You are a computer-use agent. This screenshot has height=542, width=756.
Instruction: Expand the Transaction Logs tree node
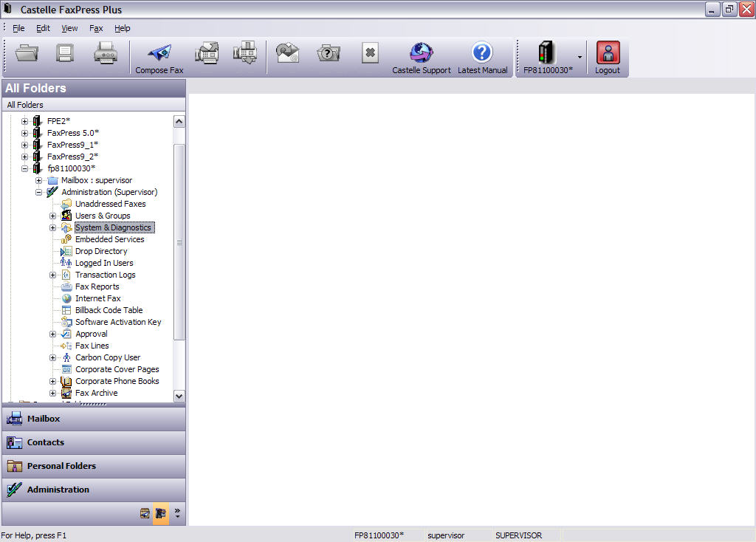53,275
